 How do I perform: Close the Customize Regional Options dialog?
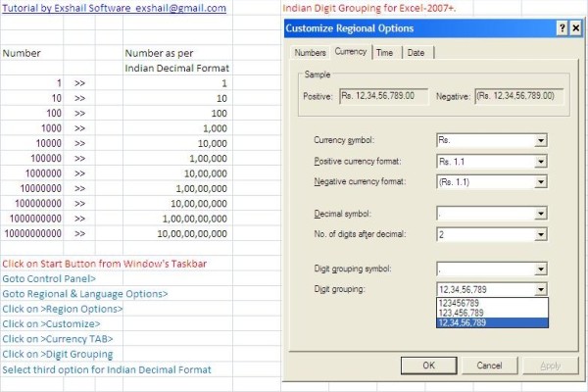pyautogui.click(x=576, y=28)
